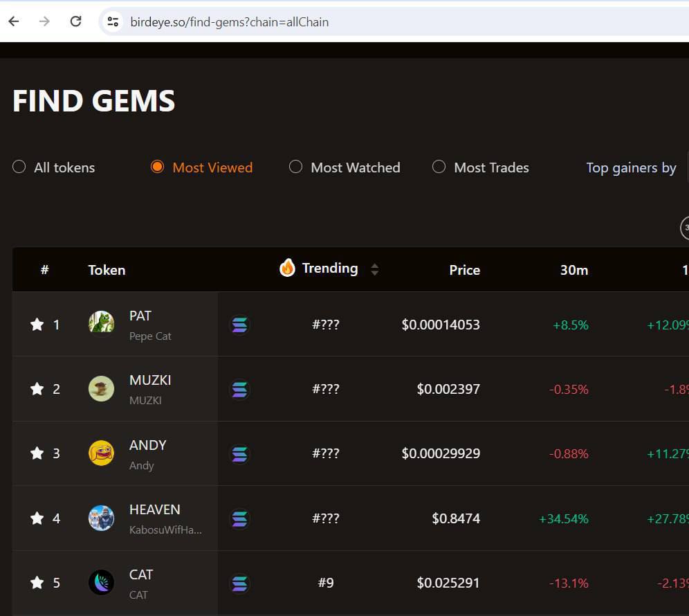Screen dimensions: 689x616
Task: Favorite ANDY with its star icon
Action: pyautogui.click(x=37, y=453)
